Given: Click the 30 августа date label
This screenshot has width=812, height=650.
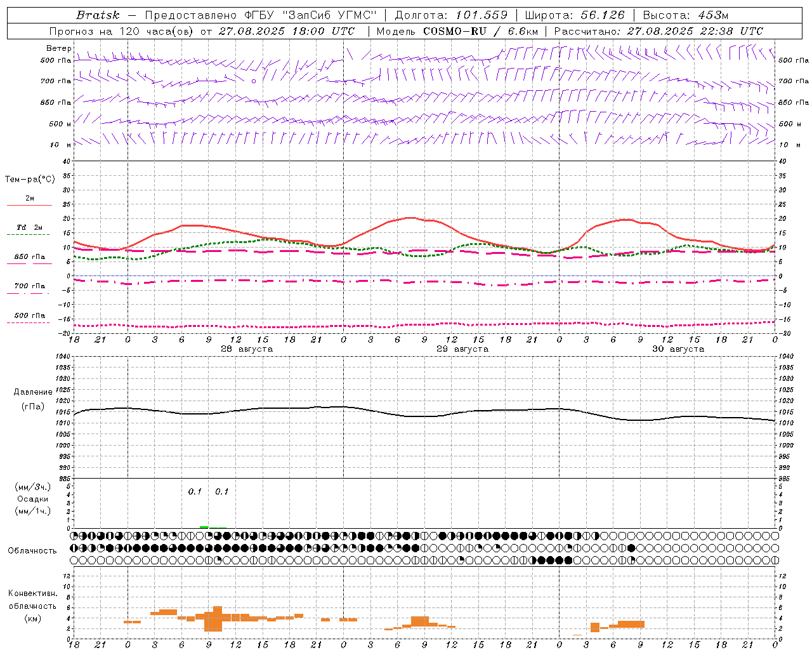Looking at the screenshot, I should click(678, 349).
